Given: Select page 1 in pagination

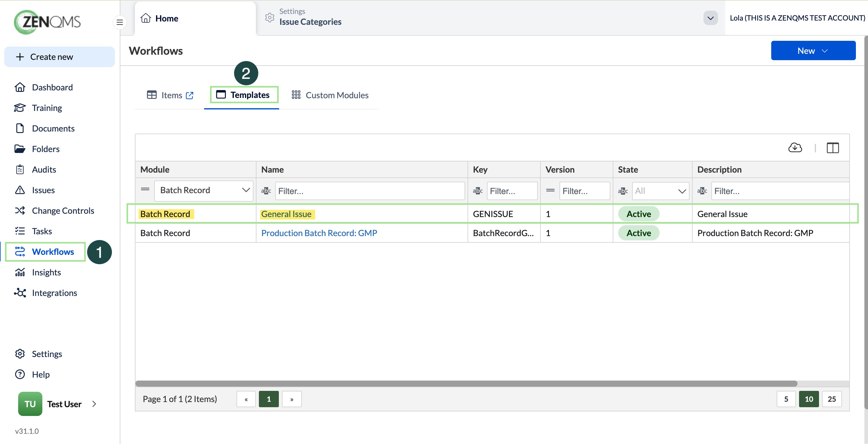Looking at the screenshot, I should [269, 399].
